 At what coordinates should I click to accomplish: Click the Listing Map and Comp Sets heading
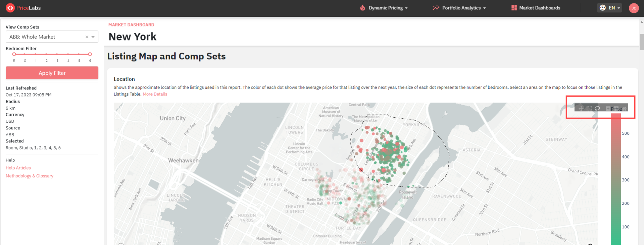pyautogui.click(x=166, y=56)
